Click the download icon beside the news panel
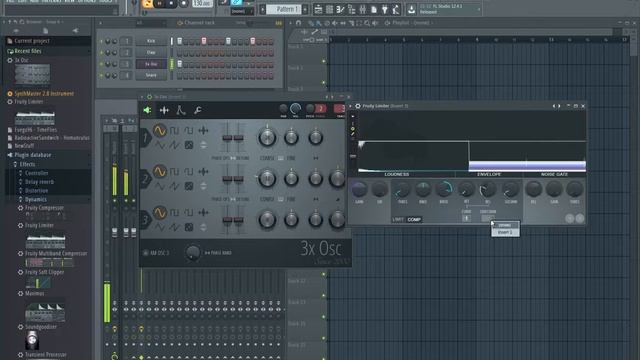 click(x=411, y=9)
